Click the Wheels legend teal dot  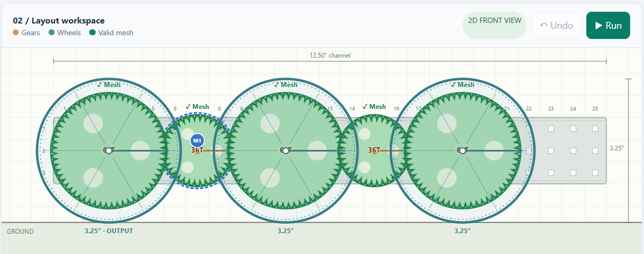pyautogui.click(x=51, y=33)
